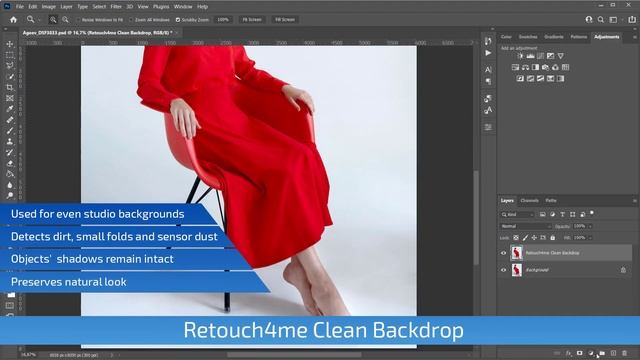
Task: Choose the Zoom In magnifier mode
Action: [x=53, y=20]
